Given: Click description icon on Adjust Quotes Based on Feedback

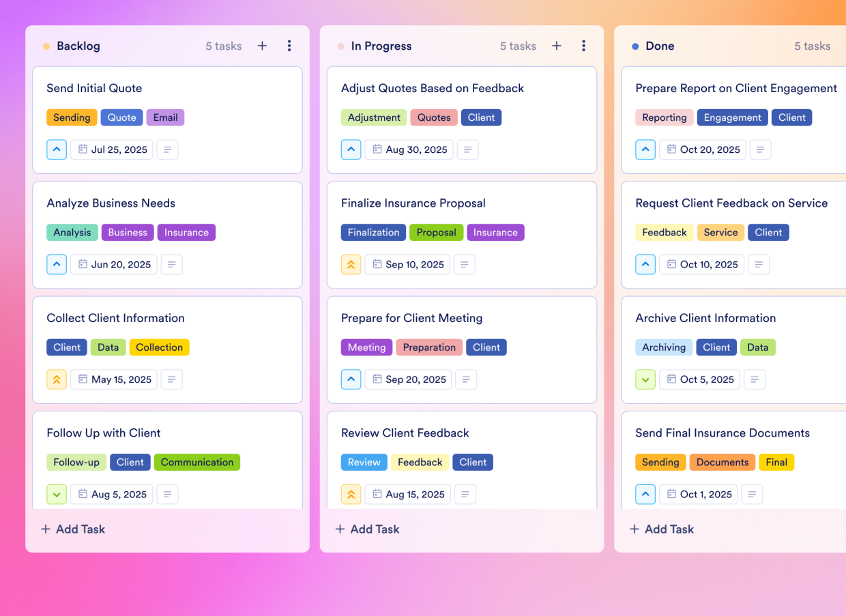Looking at the screenshot, I should click(x=467, y=149).
